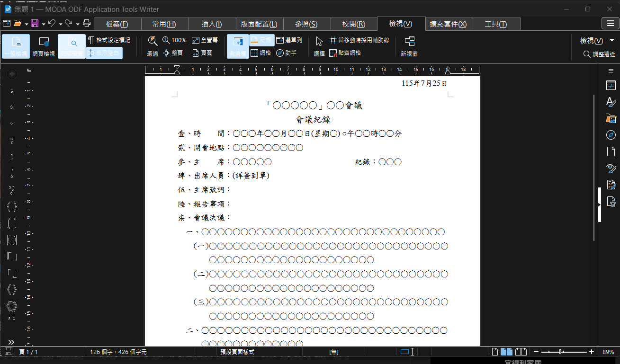Image resolution: width=620 pixels, height=364 pixels.
Task: Open the 工具(T) tab
Action: point(495,24)
